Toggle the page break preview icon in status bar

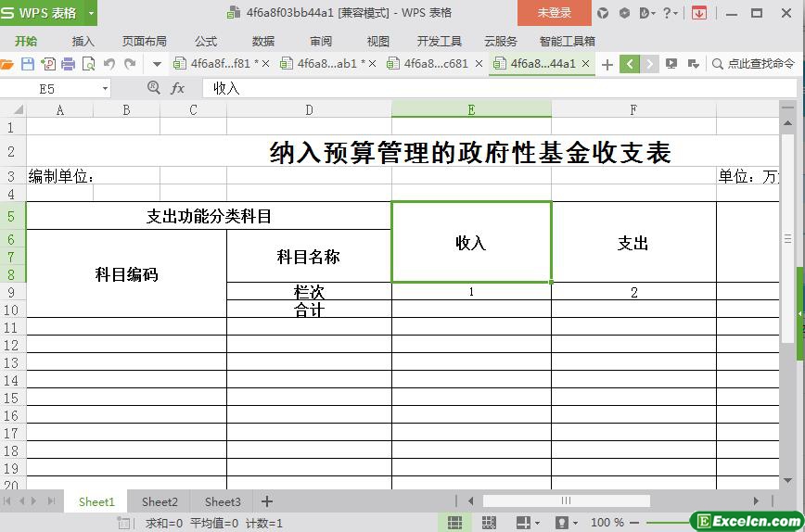click(489, 523)
